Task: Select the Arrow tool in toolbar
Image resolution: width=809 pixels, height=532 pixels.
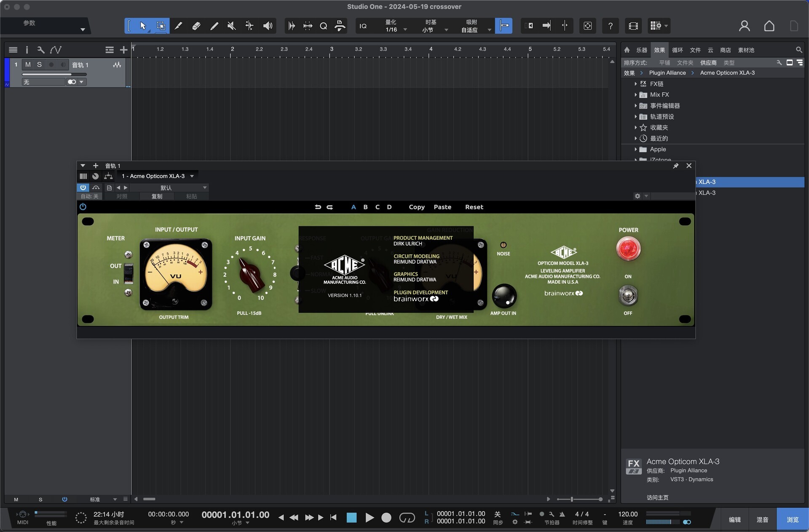Action: (x=143, y=26)
